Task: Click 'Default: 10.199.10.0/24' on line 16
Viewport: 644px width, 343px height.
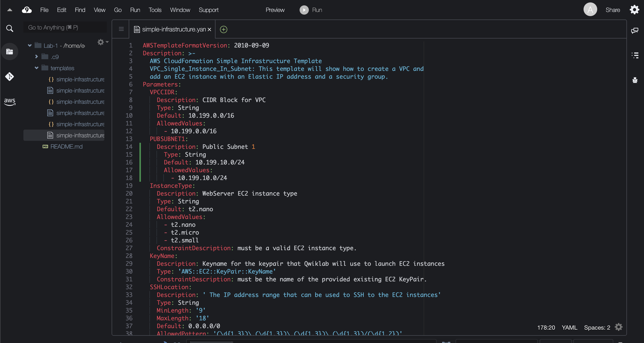Action: (x=204, y=162)
